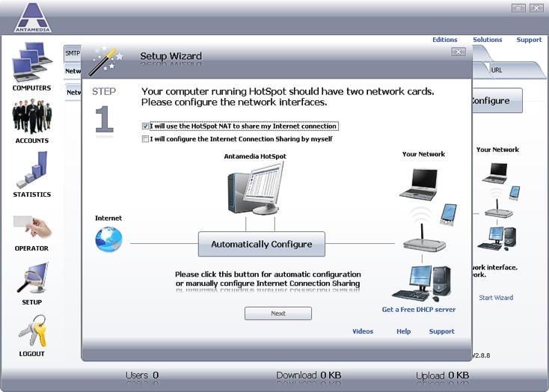Viewport: 549px width, 392px height.
Task: Click the laptop icon under Your Network in wizard
Action: 419,184
